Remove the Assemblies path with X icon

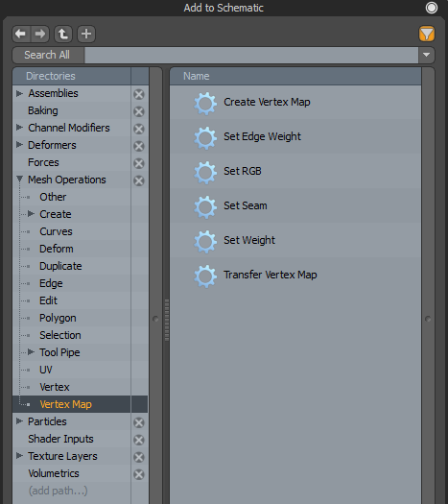pyautogui.click(x=139, y=94)
